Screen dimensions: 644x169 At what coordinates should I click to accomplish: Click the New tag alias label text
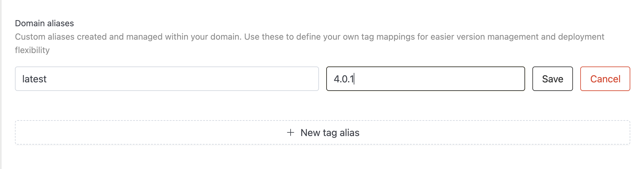click(x=330, y=133)
